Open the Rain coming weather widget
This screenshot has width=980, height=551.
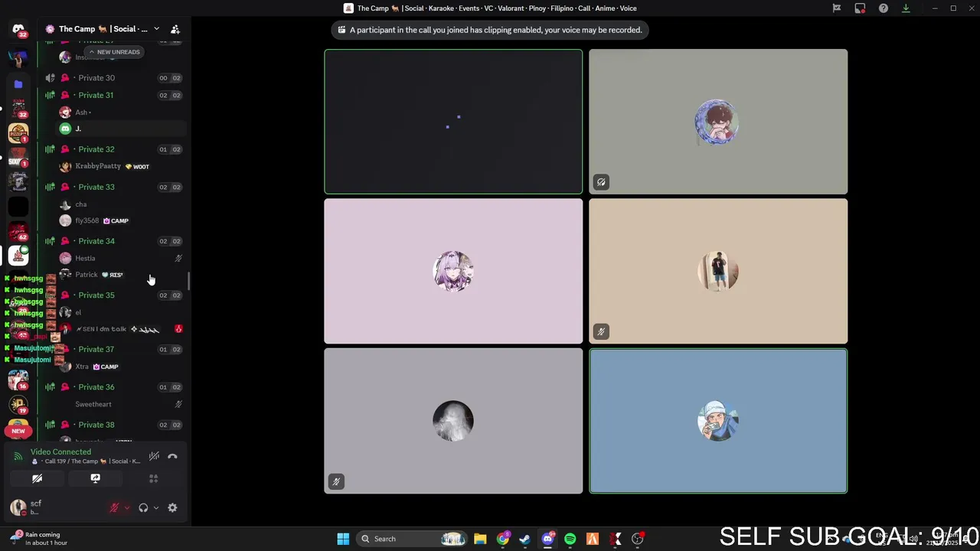point(38,539)
